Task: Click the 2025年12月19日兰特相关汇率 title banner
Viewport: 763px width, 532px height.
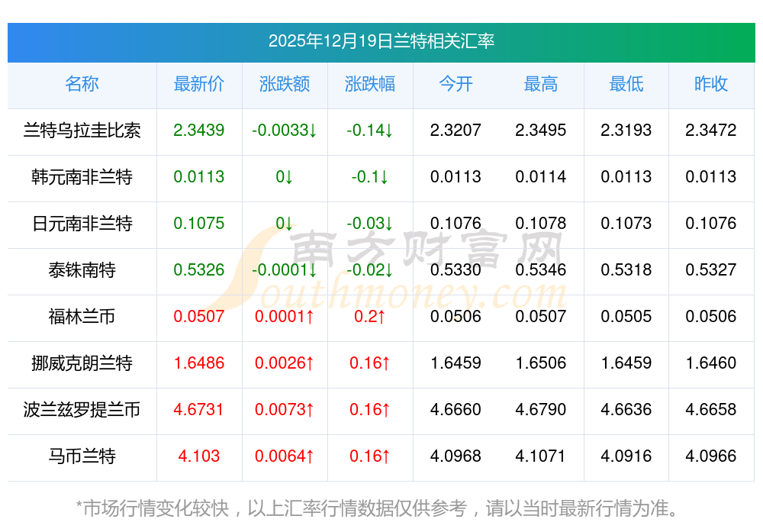Action: [x=381, y=41]
